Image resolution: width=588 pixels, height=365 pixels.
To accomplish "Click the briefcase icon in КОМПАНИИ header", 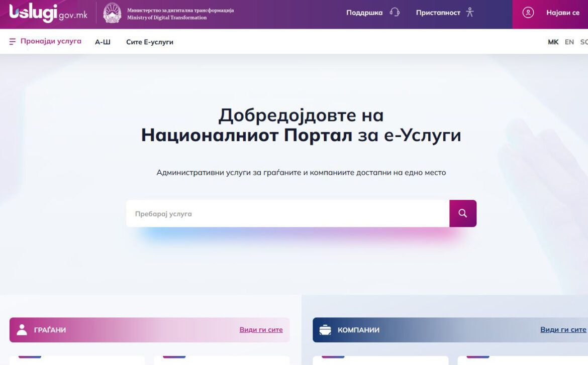I will tap(325, 330).
